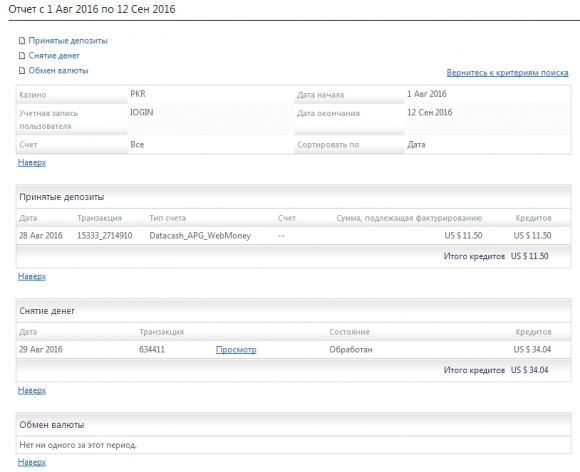The image size is (580, 472).
Task: Click document icon beside Снятие денег
Action: [22, 56]
